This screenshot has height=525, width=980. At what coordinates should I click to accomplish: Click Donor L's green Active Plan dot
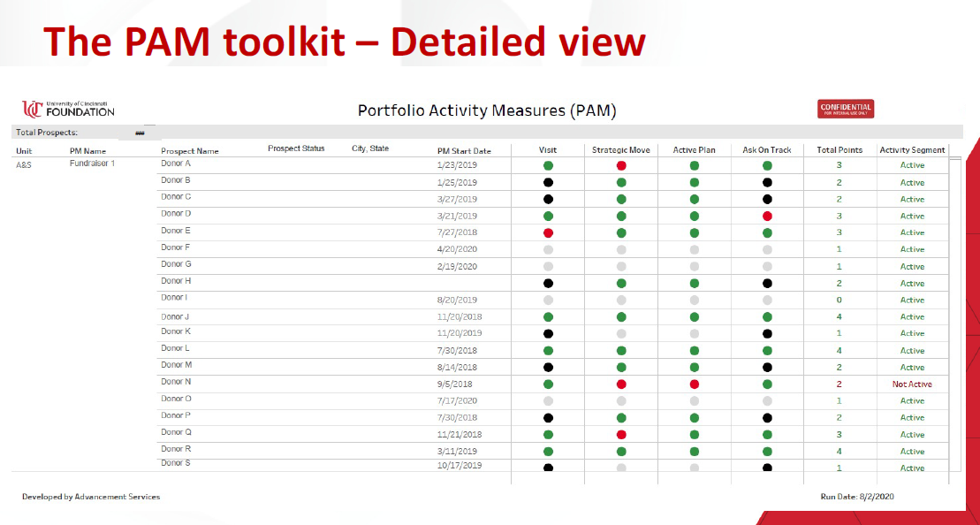pyautogui.click(x=694, y=351)
